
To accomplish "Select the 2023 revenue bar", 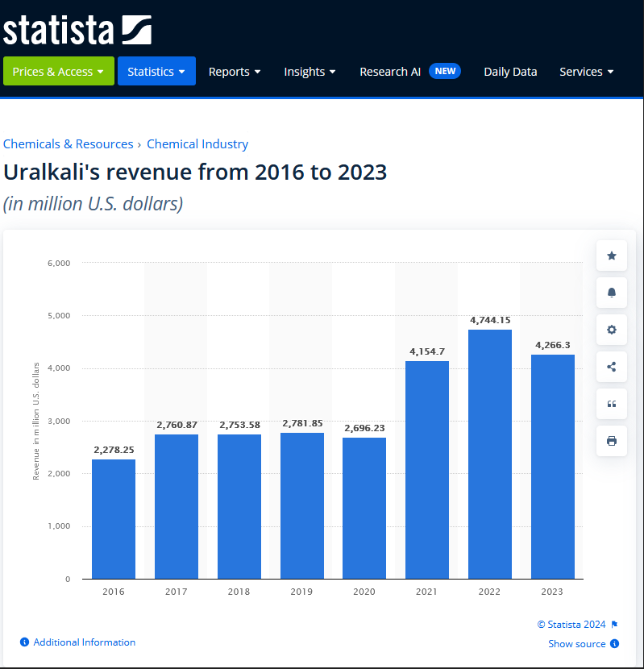I will point(553,467).
